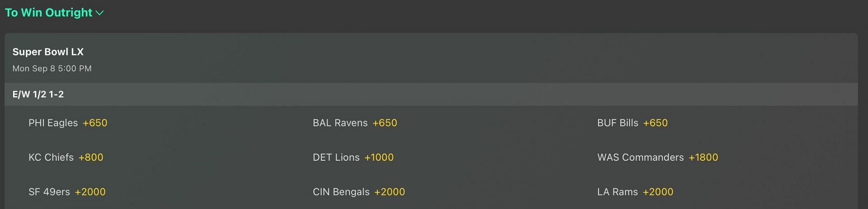Collapse the To Win Outright chevron
Image resolution: width=868 pixels, height=209 pixels.
[x=100, y=13]
